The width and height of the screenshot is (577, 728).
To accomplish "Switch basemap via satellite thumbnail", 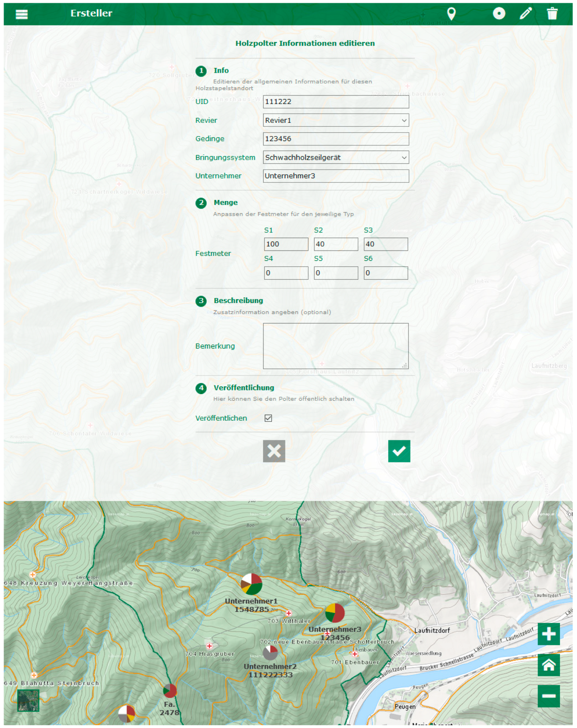I will (x=28, y=700).
